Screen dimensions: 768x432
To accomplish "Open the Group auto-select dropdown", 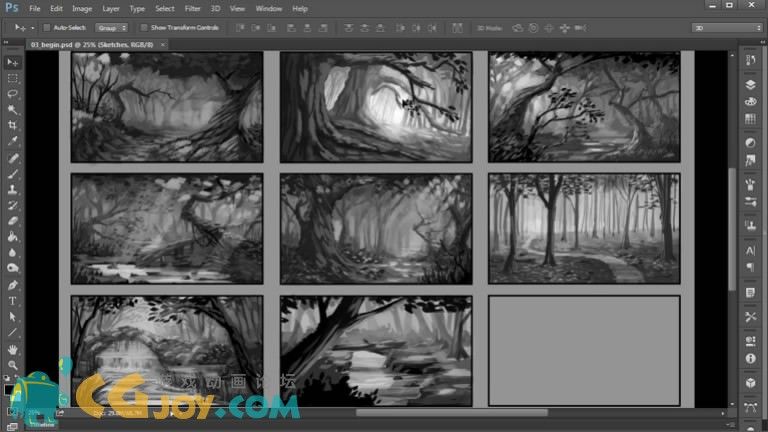I will tap(112, 28).
